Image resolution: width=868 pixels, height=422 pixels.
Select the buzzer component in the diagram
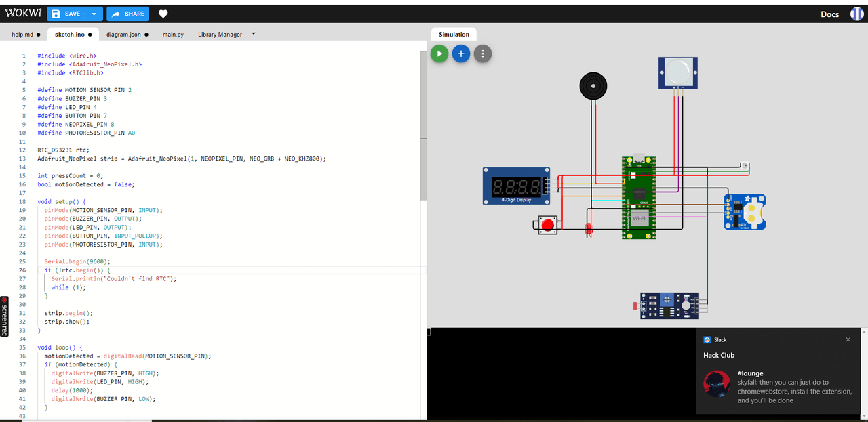[593, 87]
